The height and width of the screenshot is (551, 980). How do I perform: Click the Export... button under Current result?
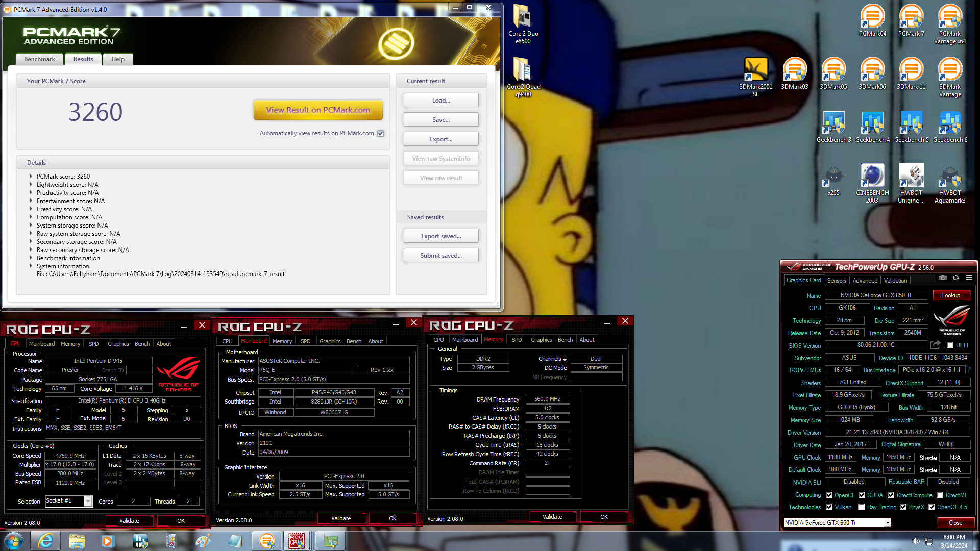tap(441, 139)
